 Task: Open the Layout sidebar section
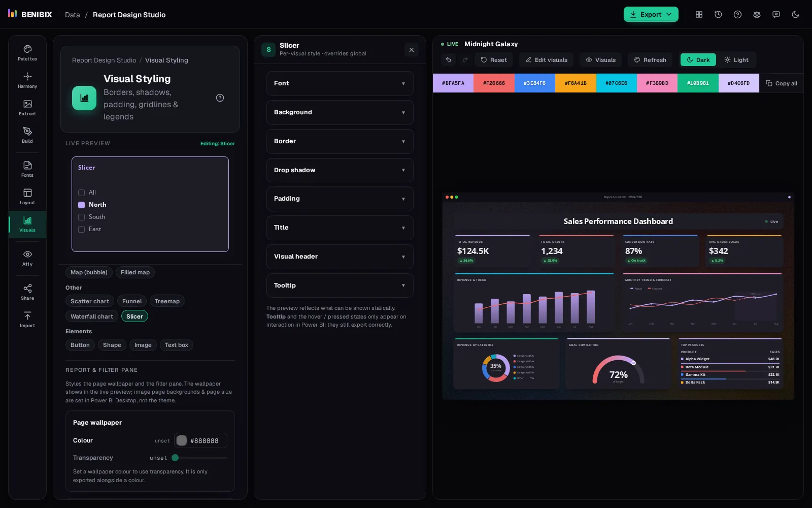27,197
